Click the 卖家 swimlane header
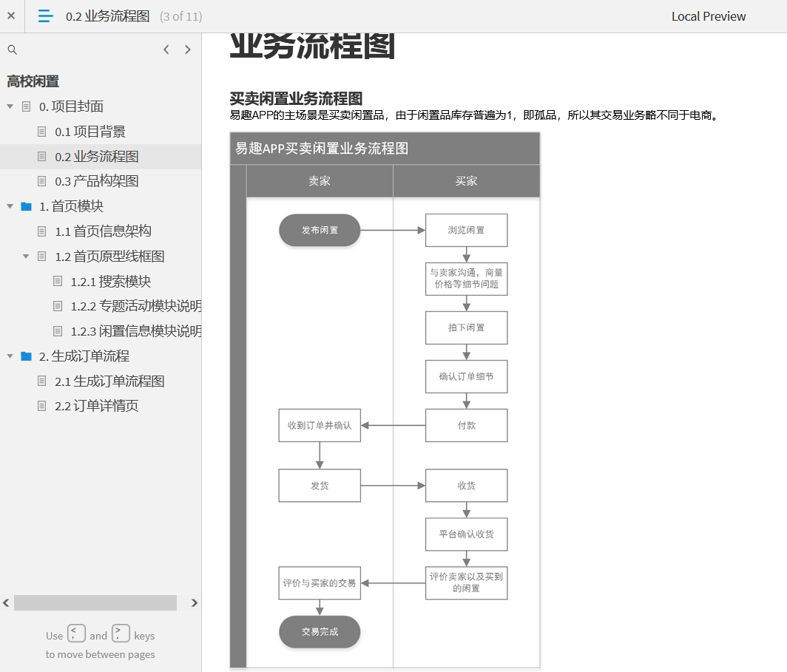 coord(320,181)
